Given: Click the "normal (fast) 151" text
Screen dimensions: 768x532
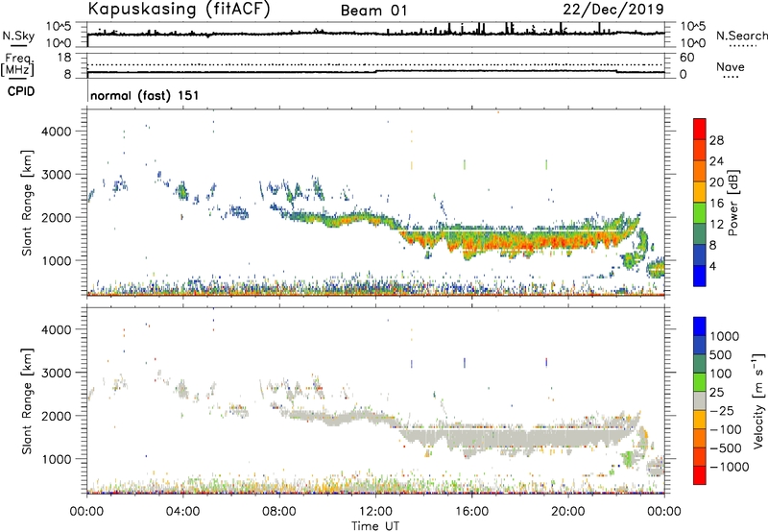Looking at the screenshot, I should [145, 95].
